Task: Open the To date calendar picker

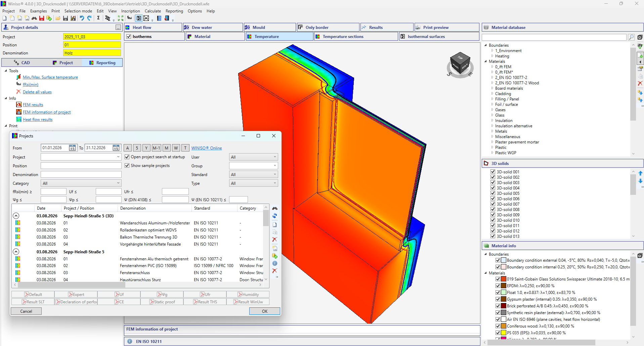Action: pyautogui.click(x=116, y=148)
